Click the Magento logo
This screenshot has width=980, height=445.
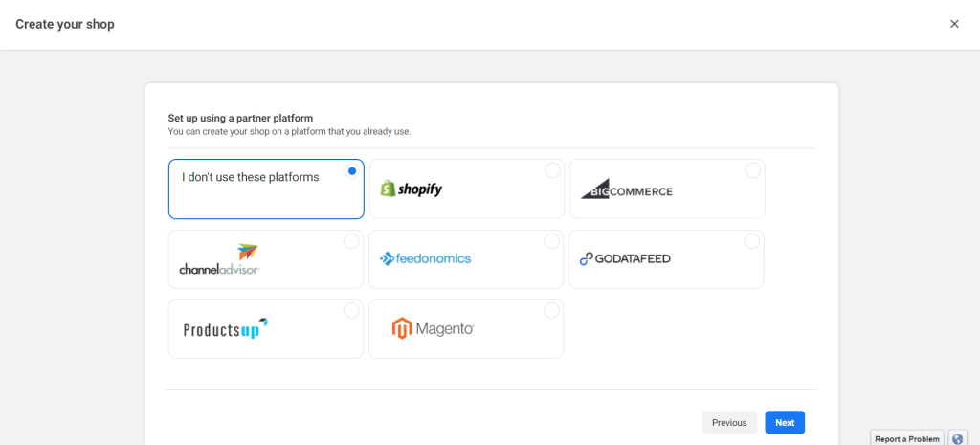click(434, 329)
